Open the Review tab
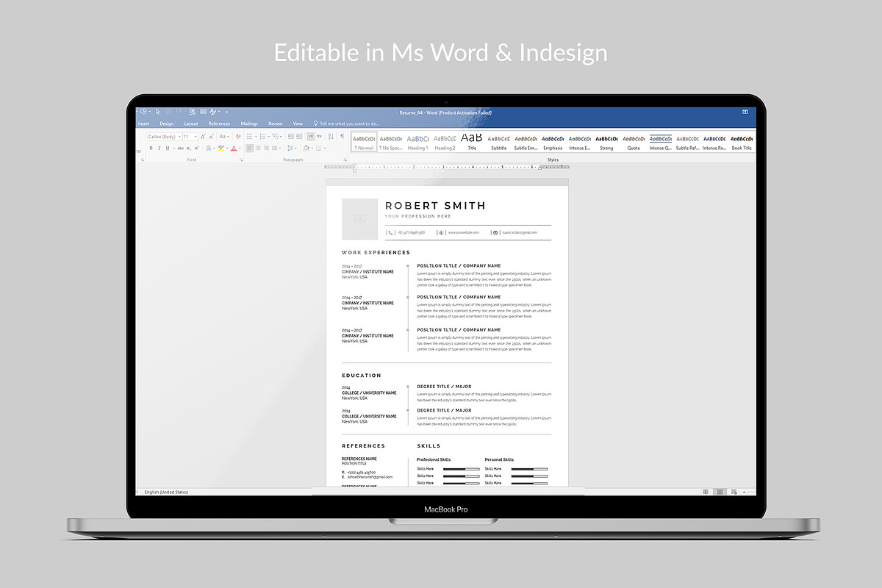 coord(276,123)
